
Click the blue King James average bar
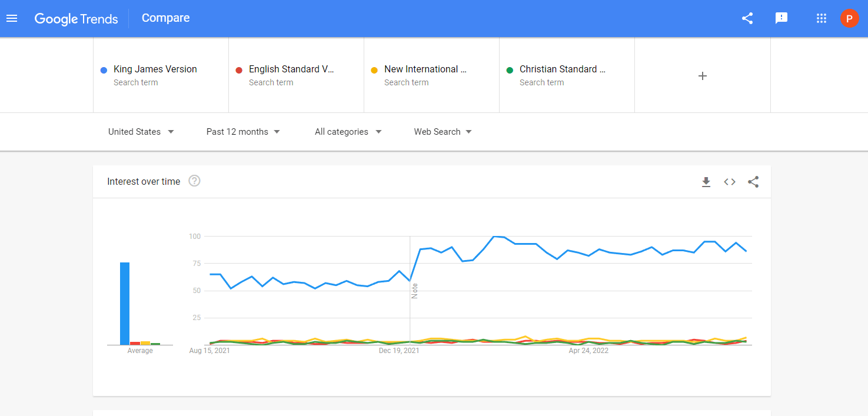coord(125,303)
